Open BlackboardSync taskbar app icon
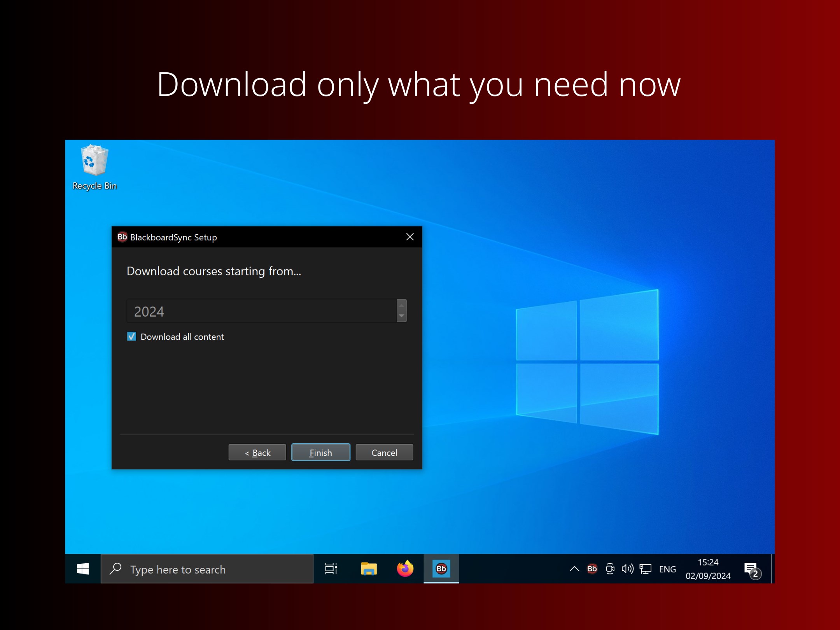Screen dimensions: 840x630 [x=441, y=569]
